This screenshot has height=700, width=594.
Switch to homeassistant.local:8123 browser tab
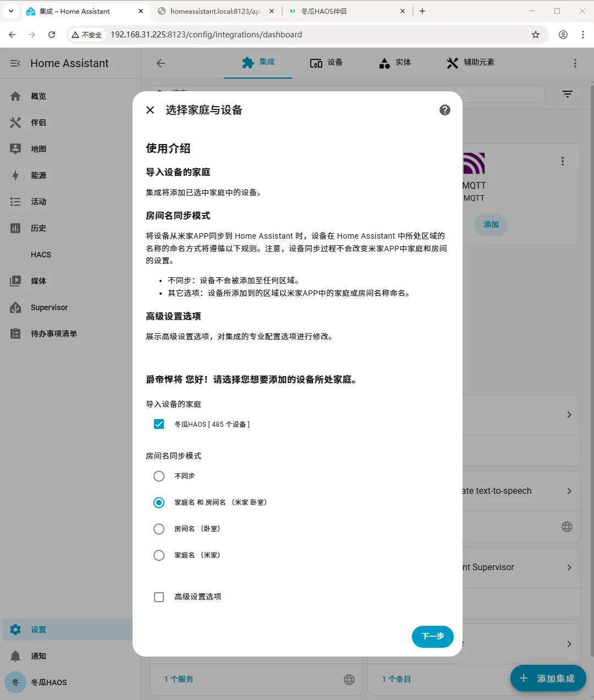pyautogui.click(x=216, y=11)
